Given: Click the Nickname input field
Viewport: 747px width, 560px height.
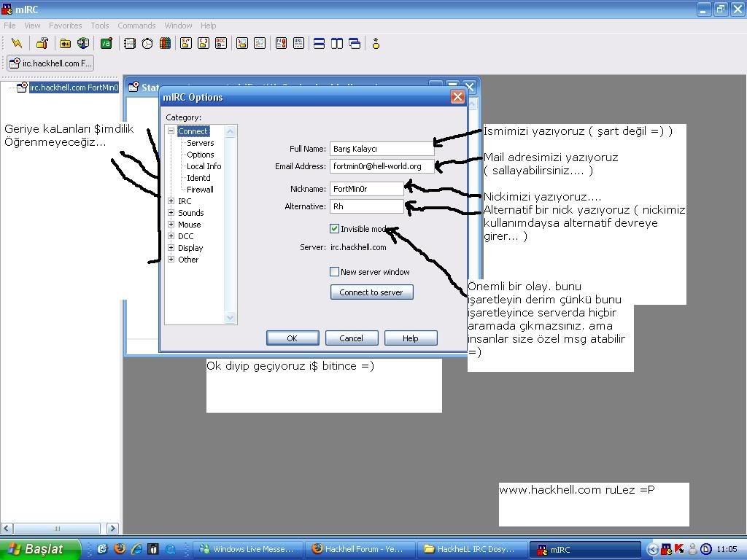Looking at the screenshot, I should click(367, 189).
